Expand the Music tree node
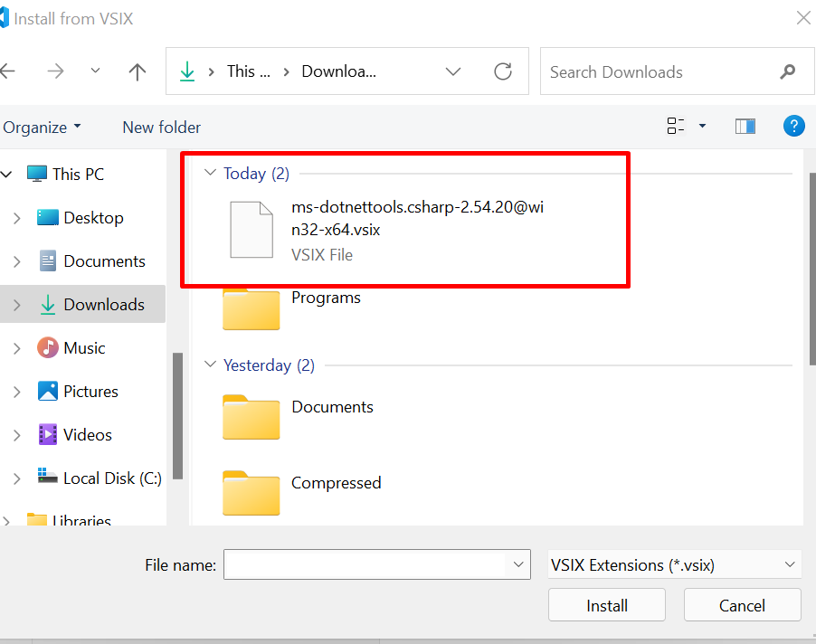Image resolution: width=816 pixels, height=644 pixels. point(16,348)
